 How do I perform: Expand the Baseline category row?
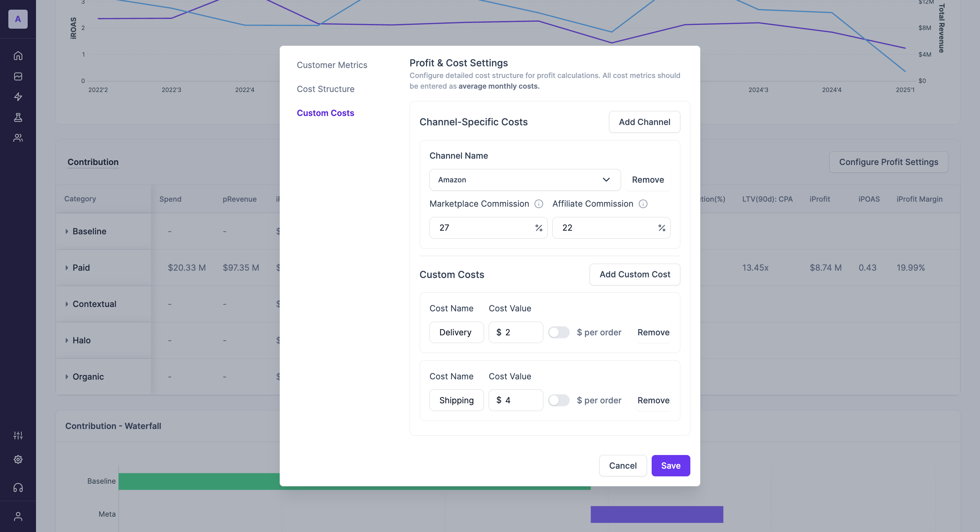67,231
